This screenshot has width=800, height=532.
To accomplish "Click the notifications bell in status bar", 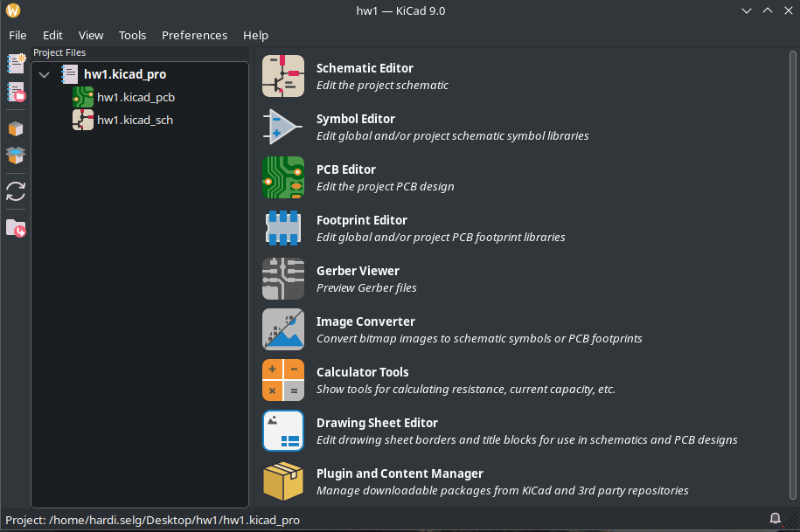I will point(775,519).
